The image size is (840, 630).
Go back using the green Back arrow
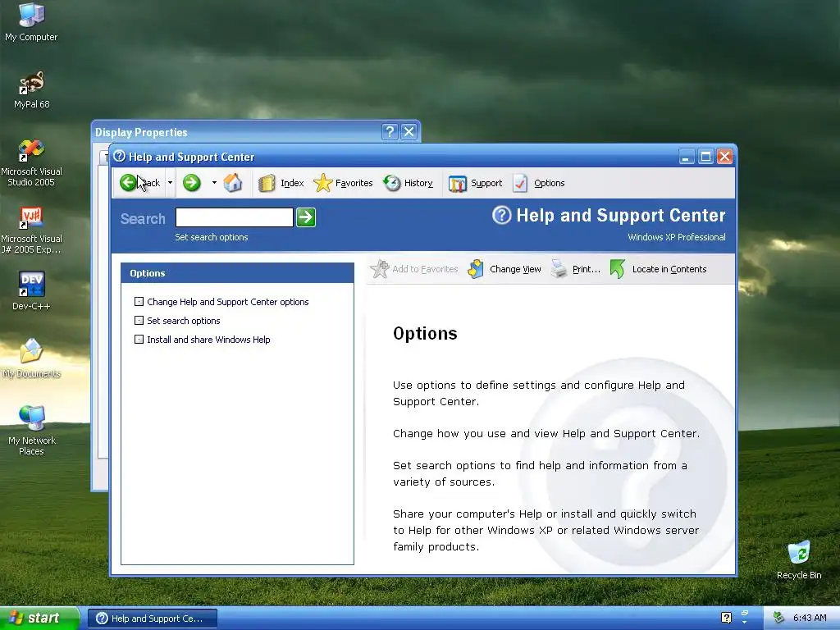tap(139, 183)
